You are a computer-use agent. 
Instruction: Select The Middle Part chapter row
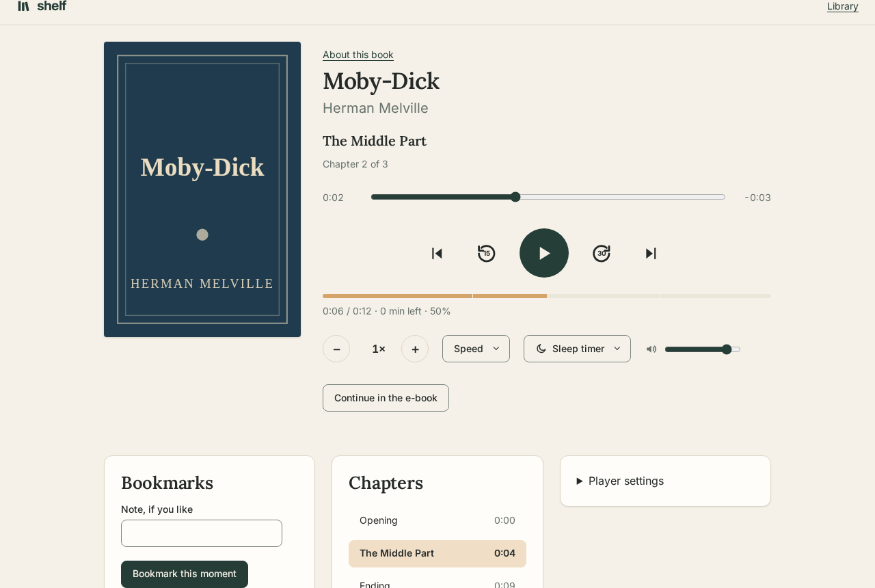437,554
